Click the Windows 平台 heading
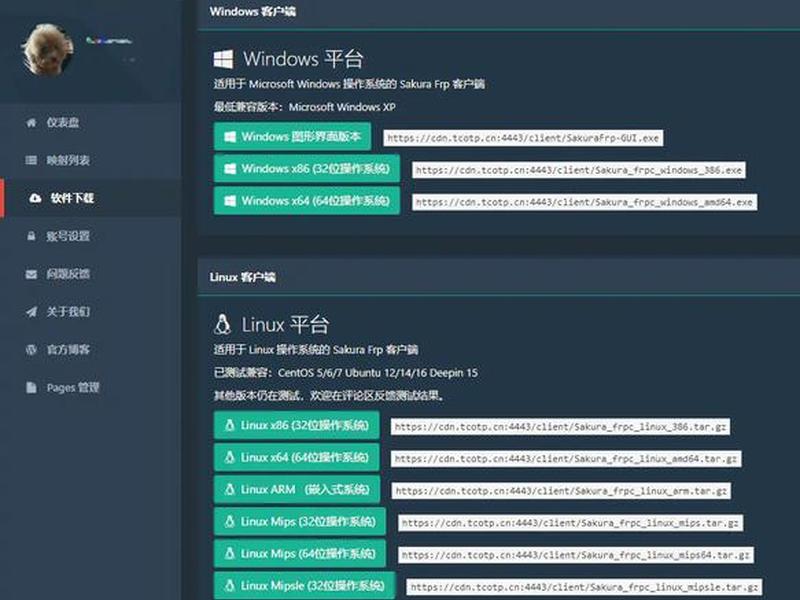Viewport: 800px width, 600px height. point(303,59)
